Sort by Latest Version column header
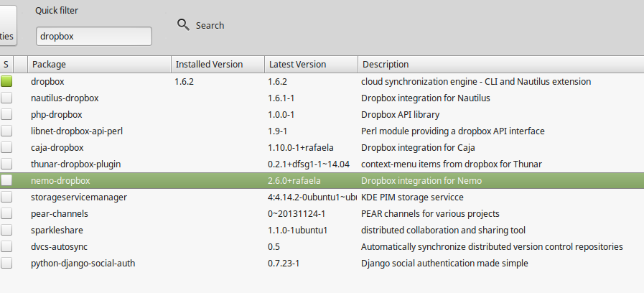 pos(311,65)
